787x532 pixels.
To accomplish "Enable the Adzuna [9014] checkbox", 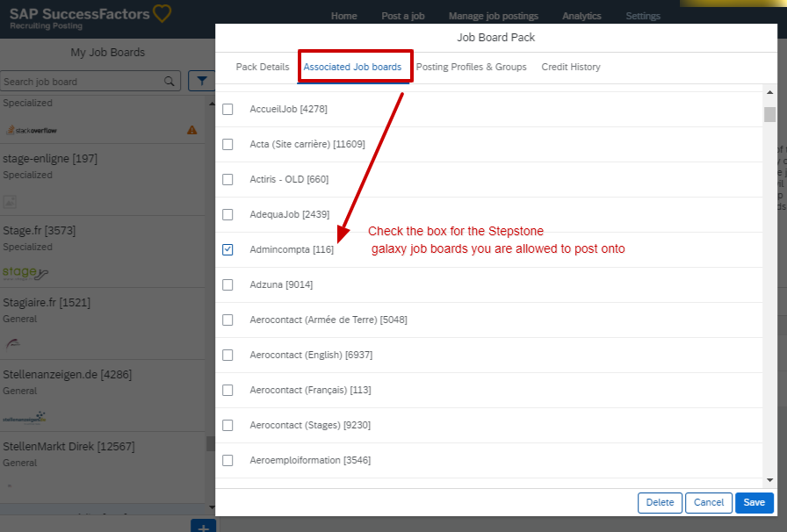I will point(227,285).
